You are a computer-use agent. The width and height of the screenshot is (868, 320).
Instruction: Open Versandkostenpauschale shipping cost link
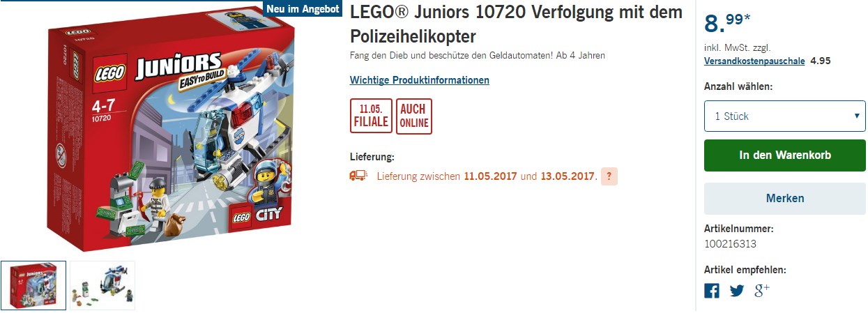click(x=754, y=61)
